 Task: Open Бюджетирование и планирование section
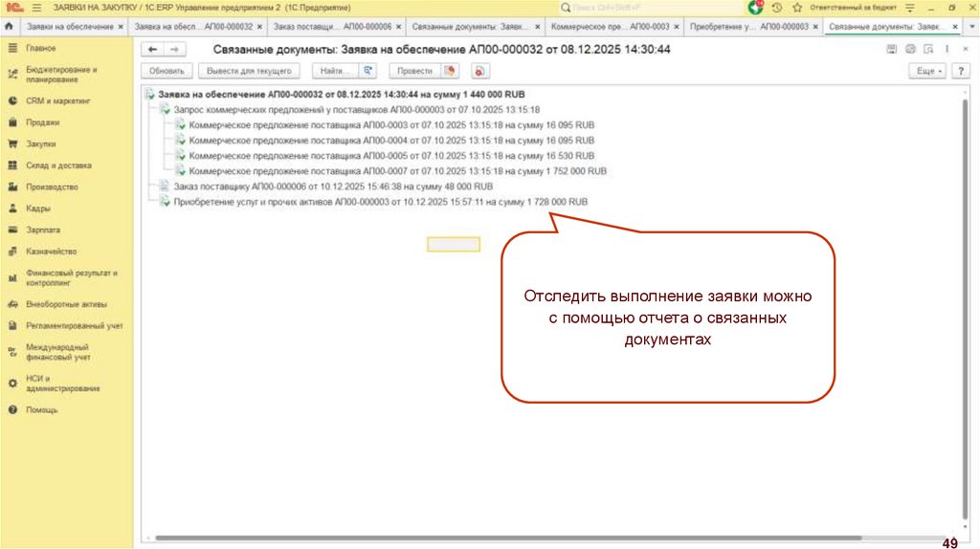tap(61, 75)
